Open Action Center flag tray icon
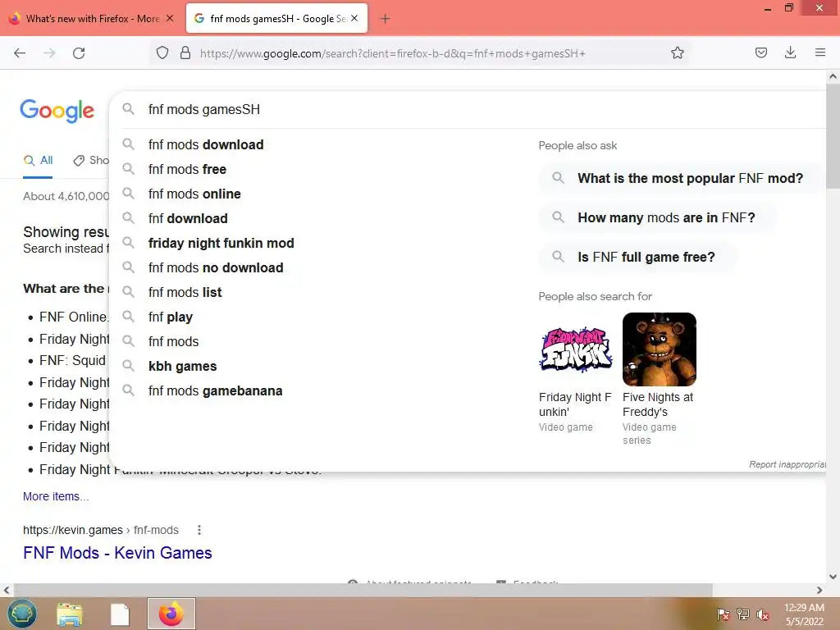The height and width of the screenshot is (630, 840). (723, 614)
